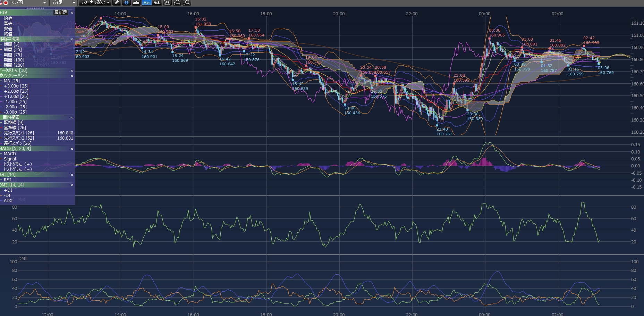Remove the MACD indicator with X

click(x=72, y=149)
